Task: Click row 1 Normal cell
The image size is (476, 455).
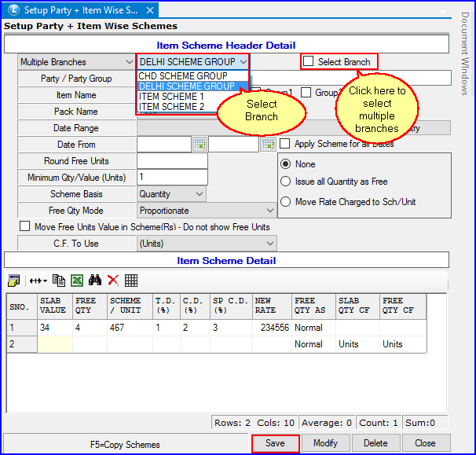Action: pos(313,328)
